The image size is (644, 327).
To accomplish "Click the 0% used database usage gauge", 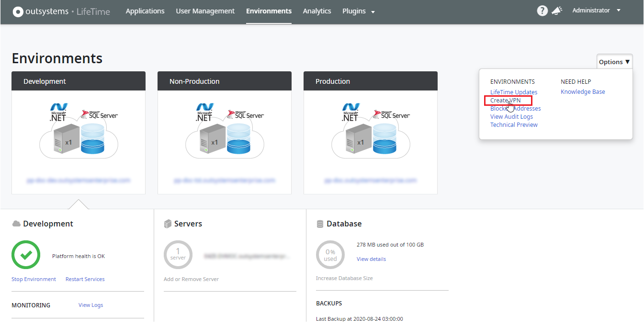I will tap(330, 254).
